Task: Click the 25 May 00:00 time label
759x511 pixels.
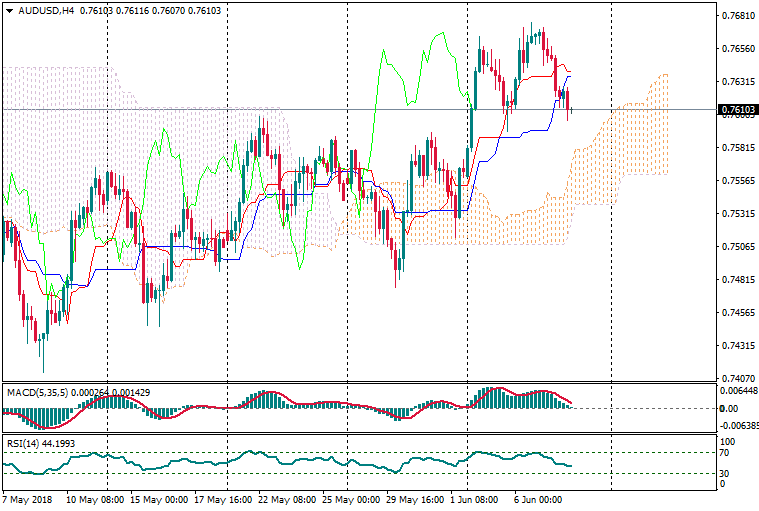Action: pos(351,498)
